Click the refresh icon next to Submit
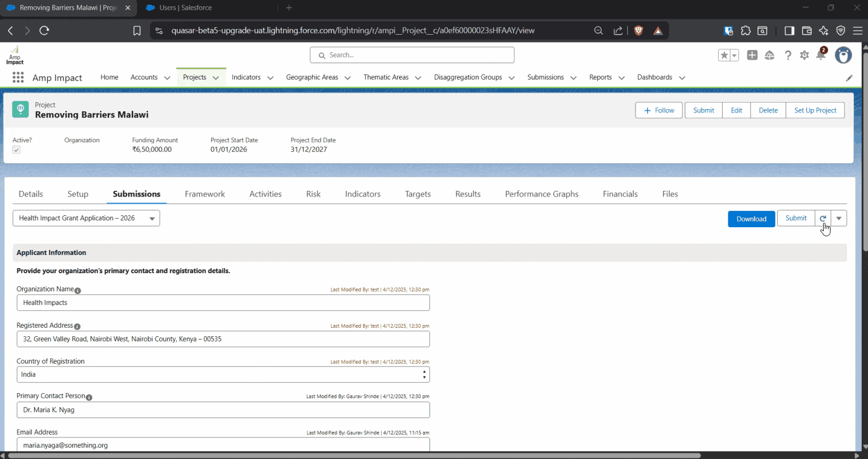868x459 pixels. tap(823, 218)
